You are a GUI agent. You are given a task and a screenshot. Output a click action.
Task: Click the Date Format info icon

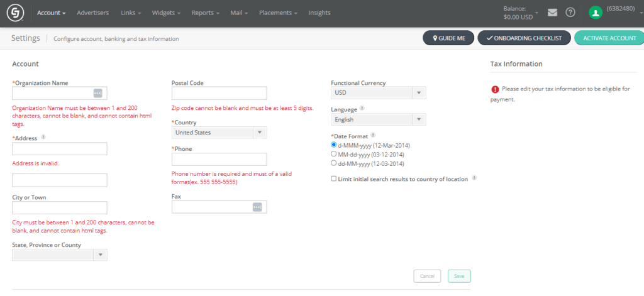click(374, 134)
